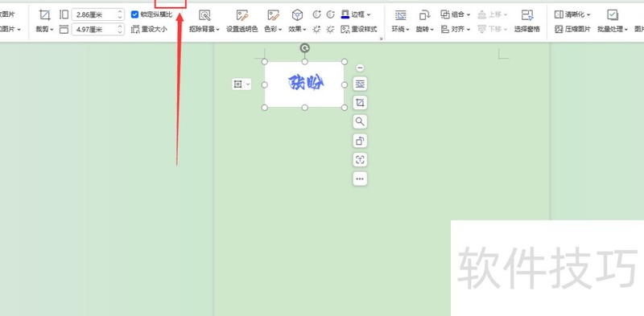Click the floating rotate icon beside image

click(360, 141)
